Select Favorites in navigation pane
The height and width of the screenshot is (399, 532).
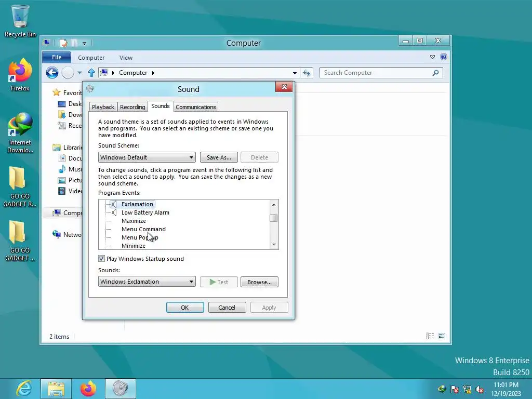[x=67, y=92]
